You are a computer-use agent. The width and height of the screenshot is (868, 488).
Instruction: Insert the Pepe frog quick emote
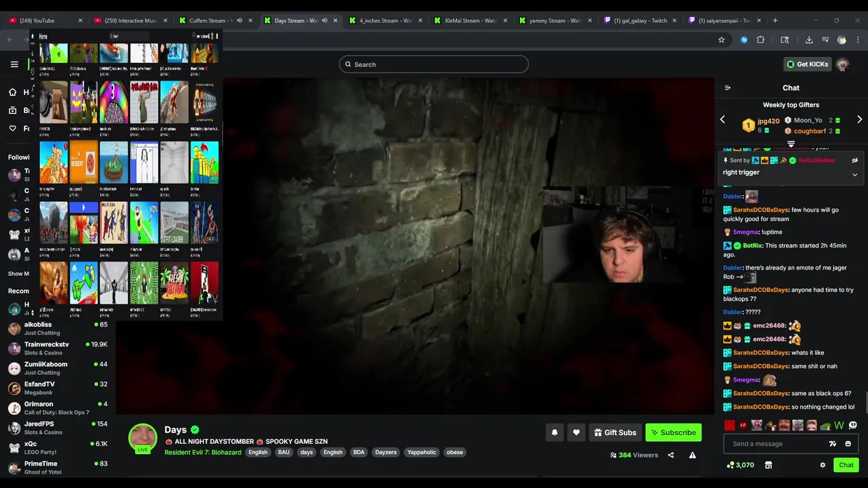(825, 426)
